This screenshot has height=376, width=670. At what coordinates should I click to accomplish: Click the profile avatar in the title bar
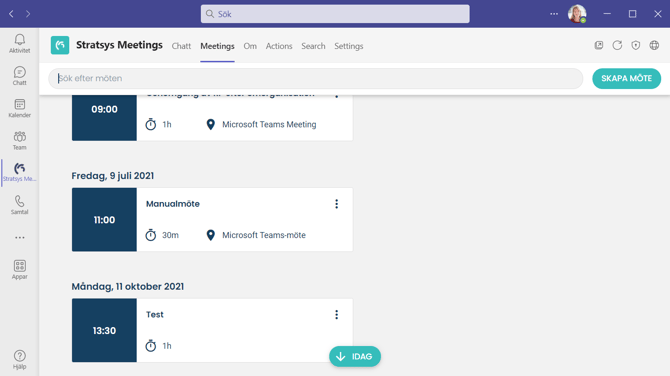click(x=576, y=14)
